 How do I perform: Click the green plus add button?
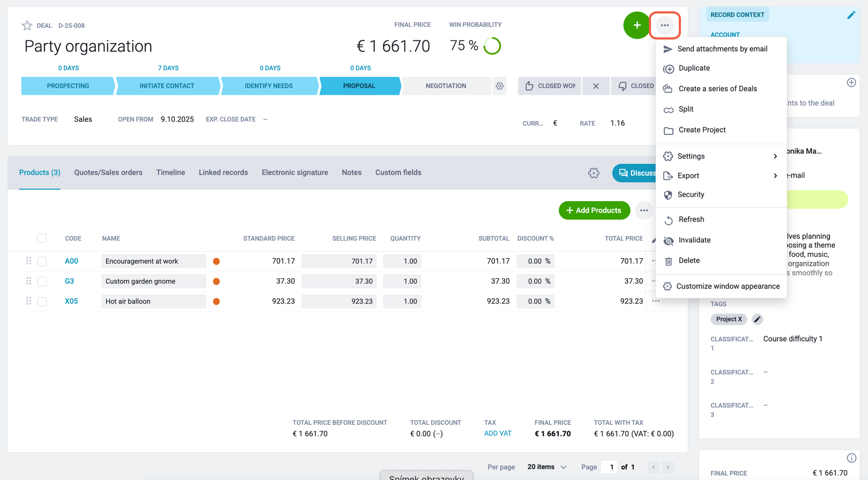[636, 25]
